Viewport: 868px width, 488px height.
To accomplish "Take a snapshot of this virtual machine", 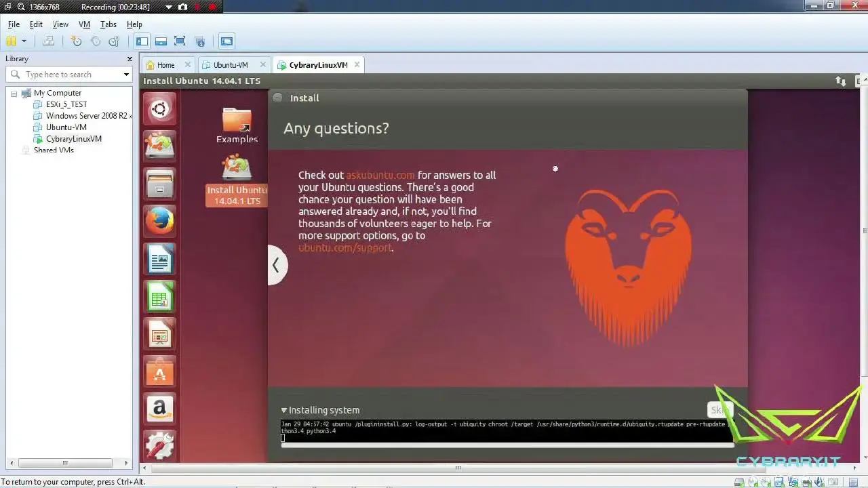I will (77, 41).
